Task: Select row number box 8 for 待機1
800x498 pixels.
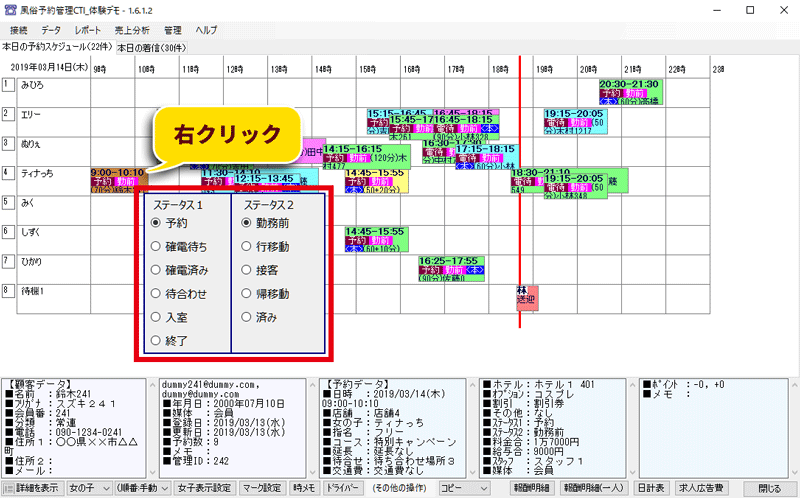Action: point(8,291)
